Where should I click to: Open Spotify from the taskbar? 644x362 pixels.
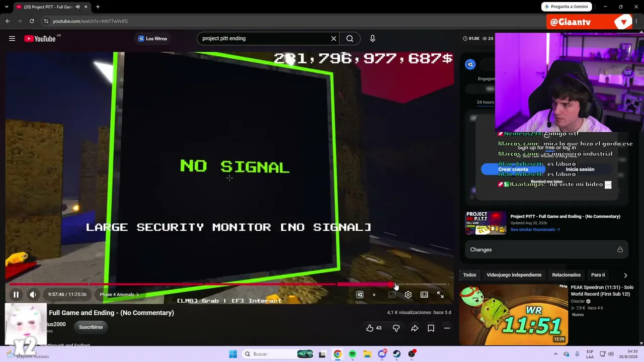352,354
